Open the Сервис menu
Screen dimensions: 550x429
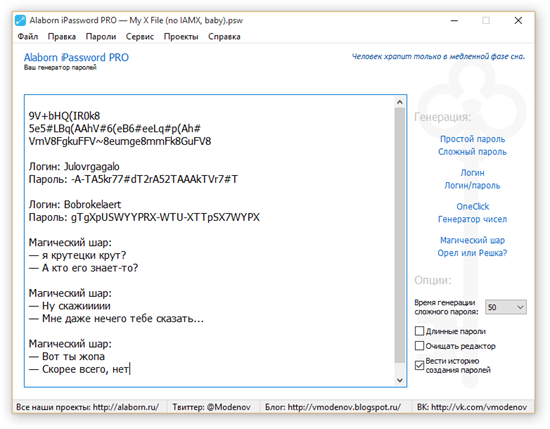[140, 36]
